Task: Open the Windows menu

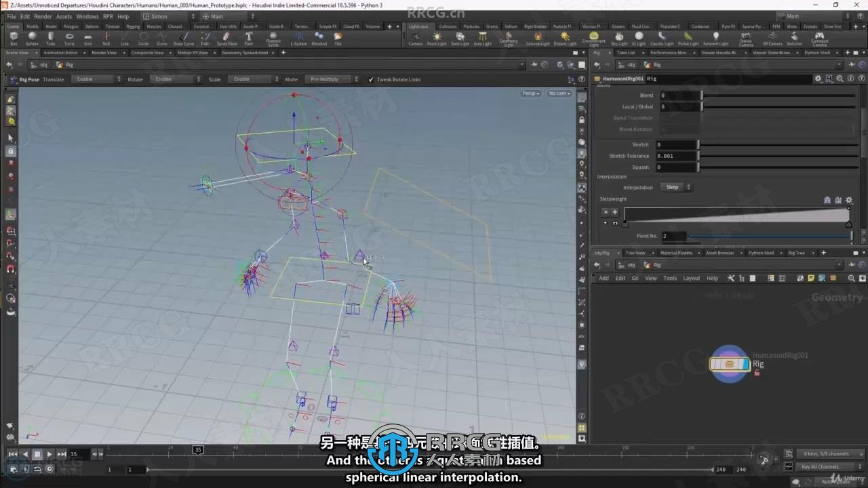Action: tap(87, 16)
